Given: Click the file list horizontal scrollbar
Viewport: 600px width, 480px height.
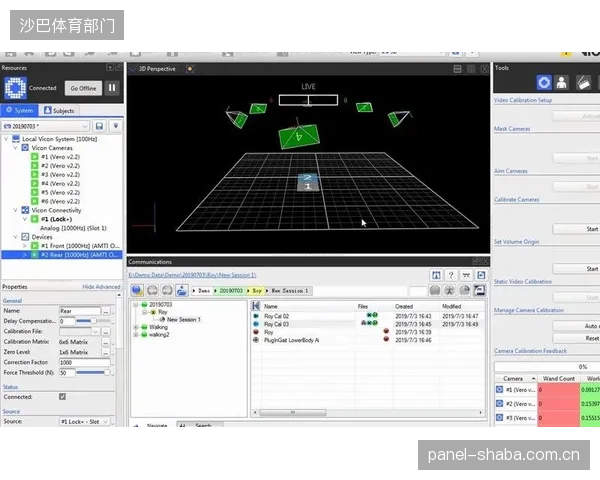Looking at the screenshot, I should (x=292, y=413).
